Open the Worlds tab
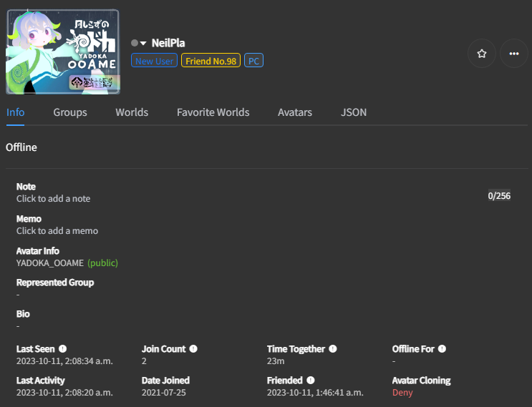The image size is (532, 407). pos(132,112)
